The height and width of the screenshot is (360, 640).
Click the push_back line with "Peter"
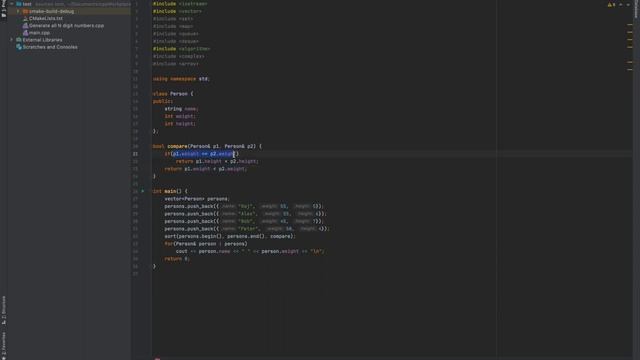247,229
